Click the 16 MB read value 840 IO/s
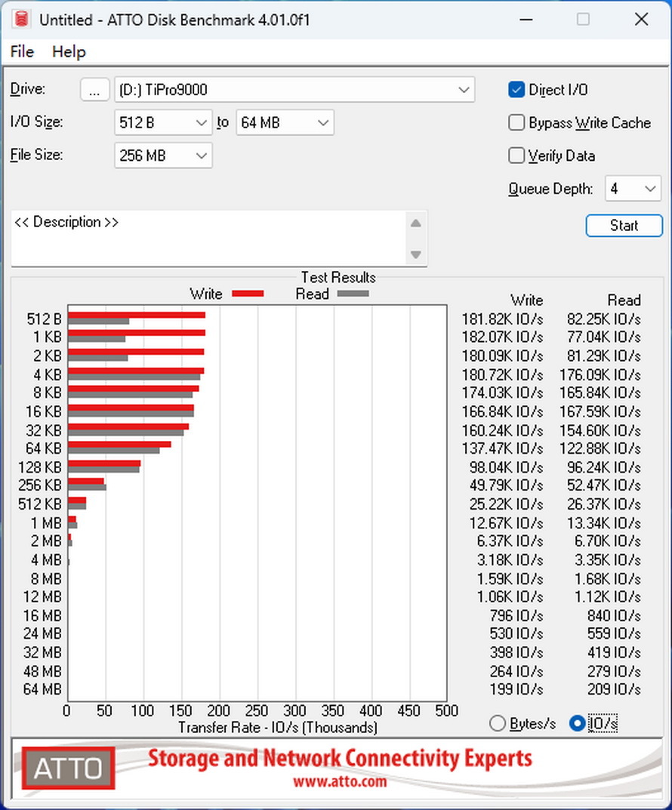The image size is (672, 810). 614,615
